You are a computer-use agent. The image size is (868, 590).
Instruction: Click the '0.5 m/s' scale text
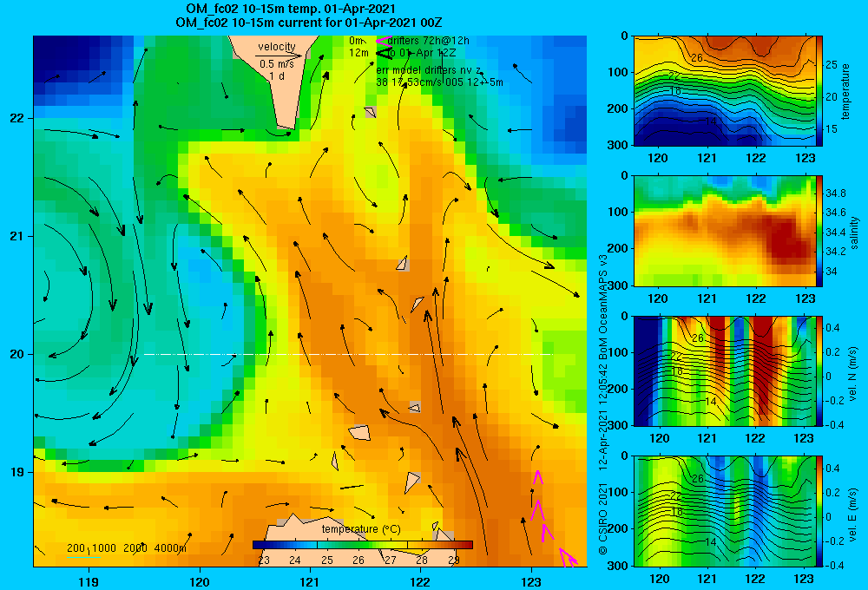coord(277,64)
